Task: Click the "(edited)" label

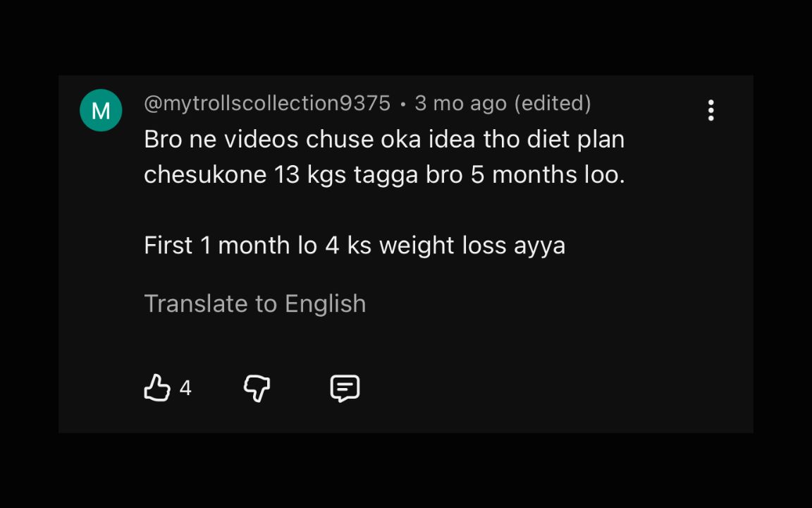Action: click(553, 103)
